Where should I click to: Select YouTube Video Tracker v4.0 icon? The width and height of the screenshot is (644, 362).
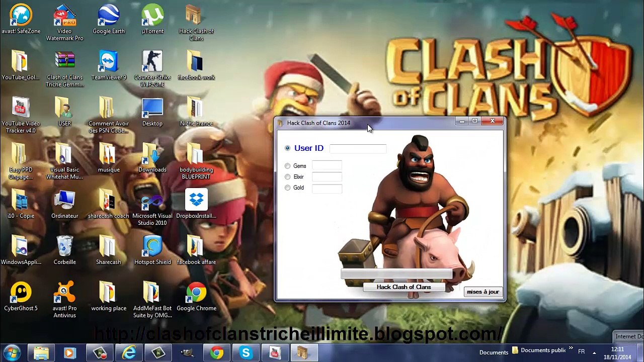click(x=21, y=116)
